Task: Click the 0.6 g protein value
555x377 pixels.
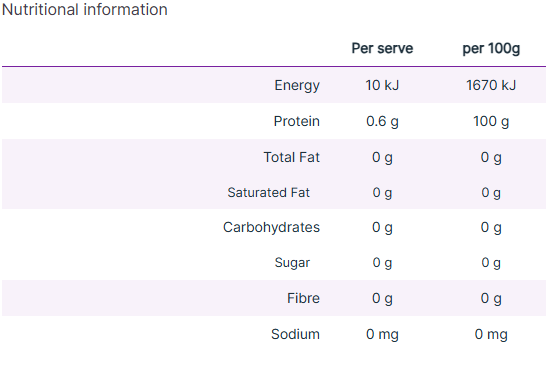Action: point(382,122)
